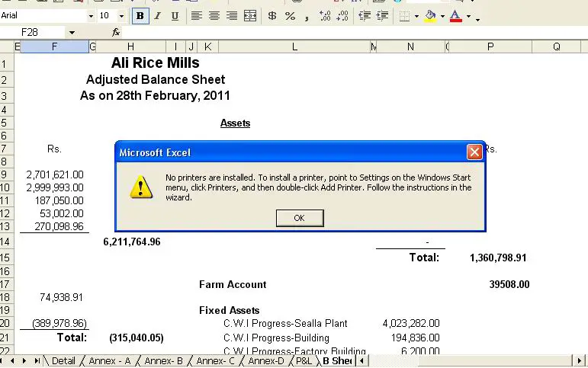588x368 pixels.
Task: Select column Q header
Action: pyautogui.click(x=557, y=46)
